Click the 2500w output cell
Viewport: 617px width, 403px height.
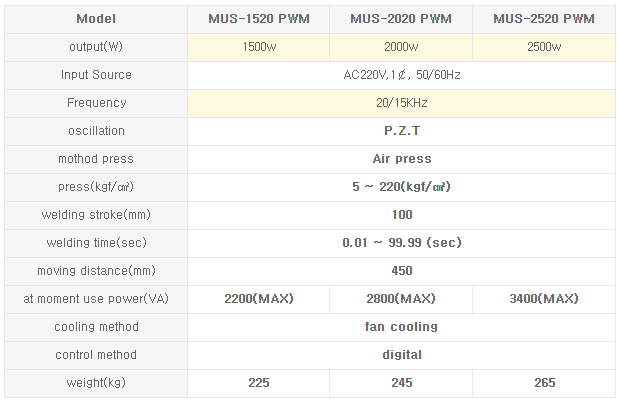coord(544,47)
